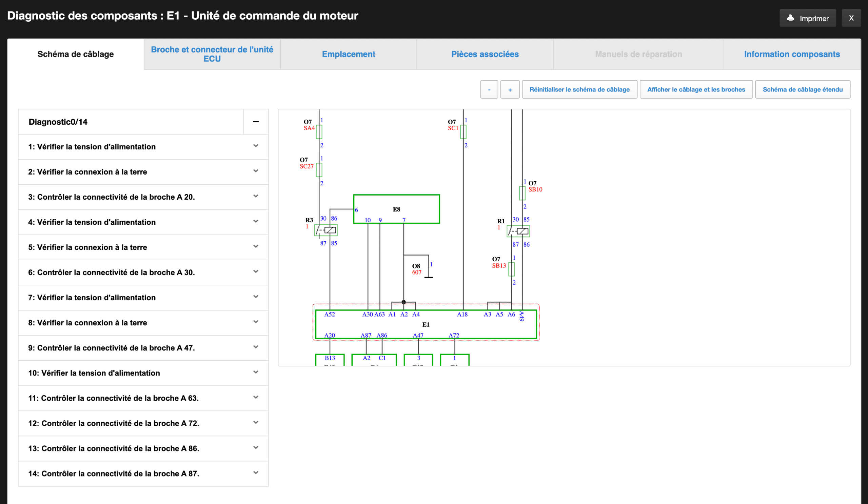The height and width of the screenshot is (504, 868).
Task: Switch to Emplacement tab
Action: click(x=348, y=54)
